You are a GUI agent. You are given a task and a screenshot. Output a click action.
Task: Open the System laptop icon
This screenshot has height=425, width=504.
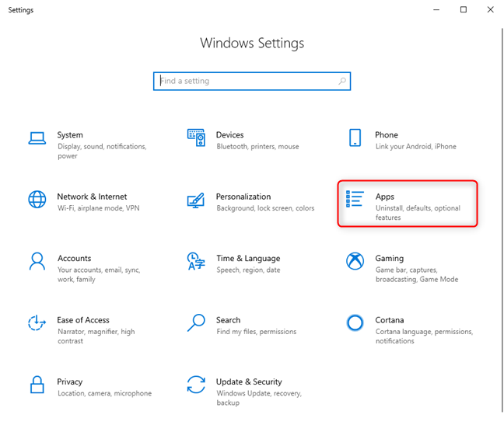[x=37, y=138]
